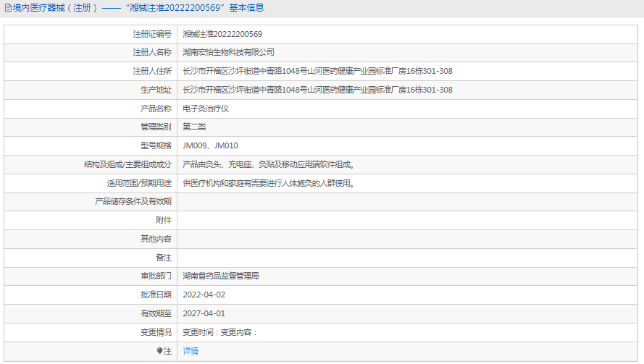Click the 管理类别 label
The image size is (644, 364).
(x=156, y=127)
